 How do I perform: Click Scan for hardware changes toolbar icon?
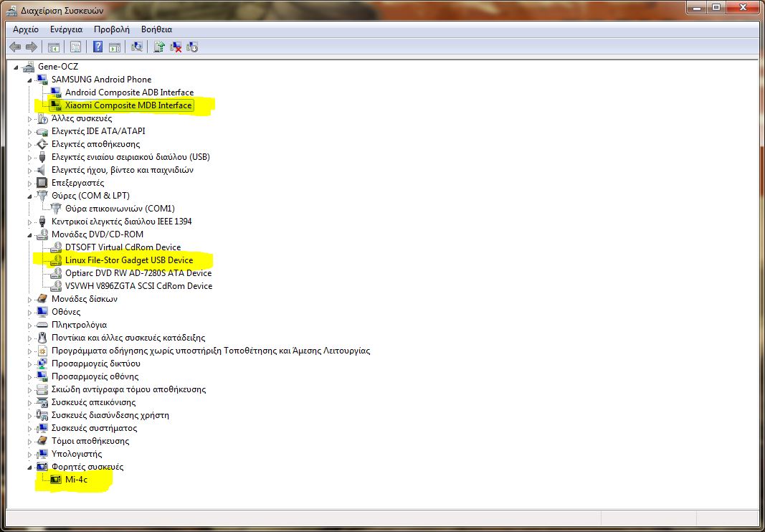click(x=137, y=47)
